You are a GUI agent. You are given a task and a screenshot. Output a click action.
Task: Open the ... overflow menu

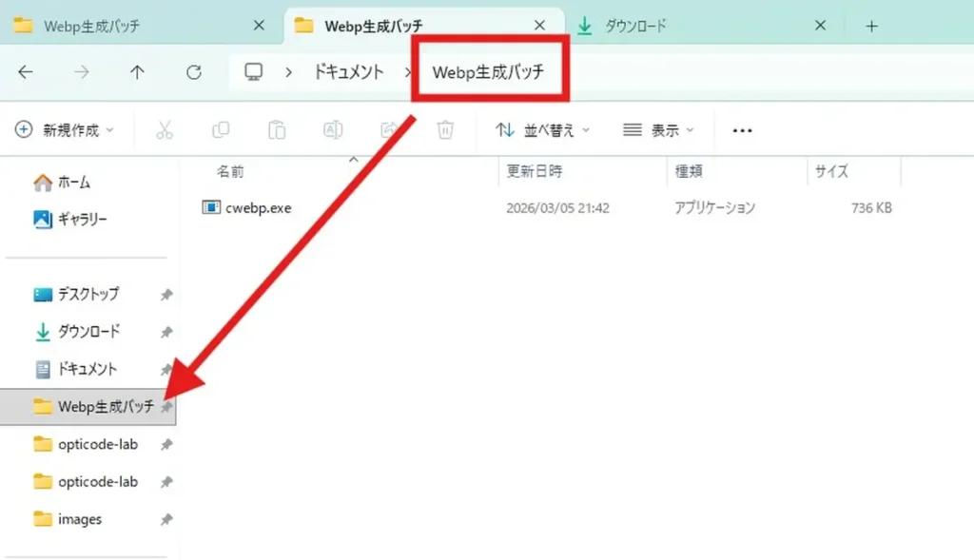742,129
